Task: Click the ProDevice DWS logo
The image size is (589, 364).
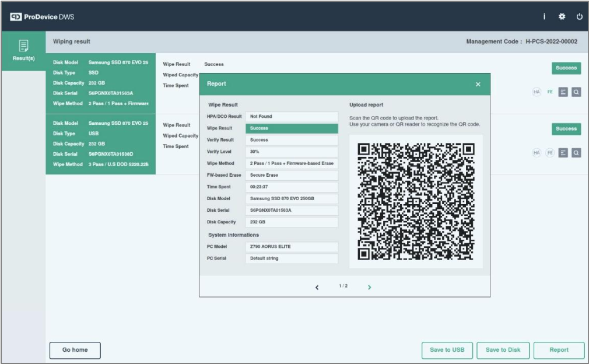Action: tap(42, 17)
